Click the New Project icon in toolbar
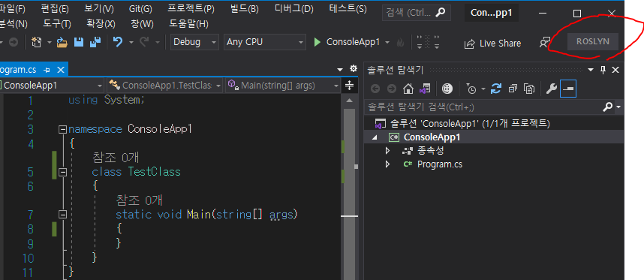 [x=37, y=42]
